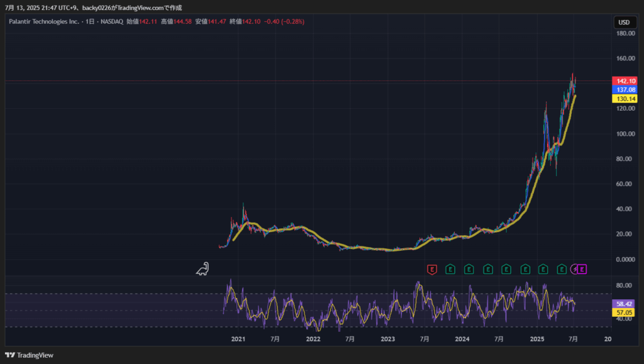Screen dimensions: 644x364
Task: Click the 2024 time axis label
Action: click(x=462, y=339)
